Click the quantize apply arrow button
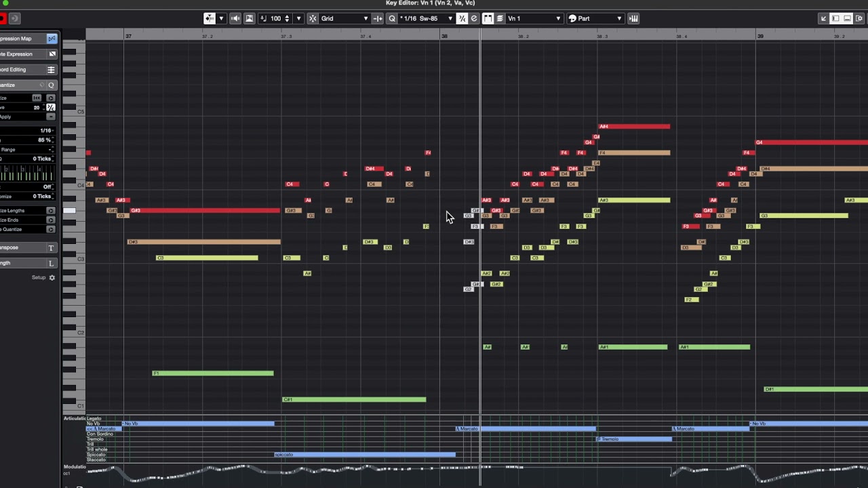The width and height of the screenshot is (868, 488). pyautogui.click(x=50, y=98)
